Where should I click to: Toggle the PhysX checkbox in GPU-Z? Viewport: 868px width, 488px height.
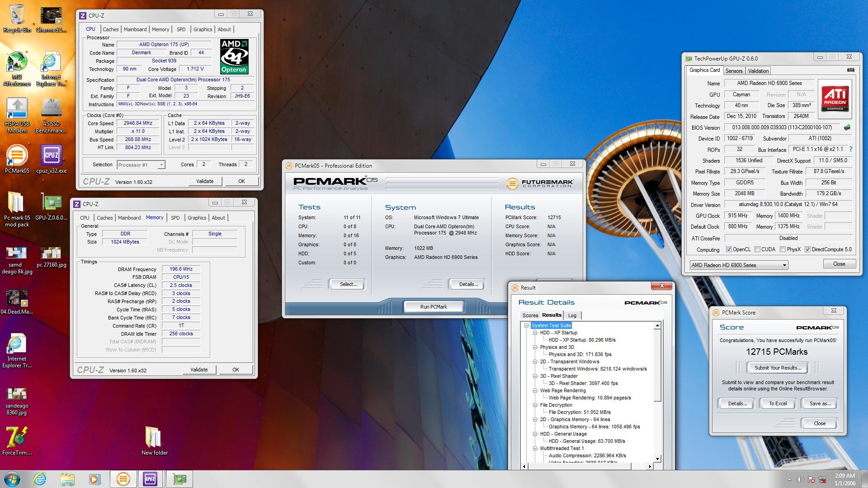[x=783, y=249]
